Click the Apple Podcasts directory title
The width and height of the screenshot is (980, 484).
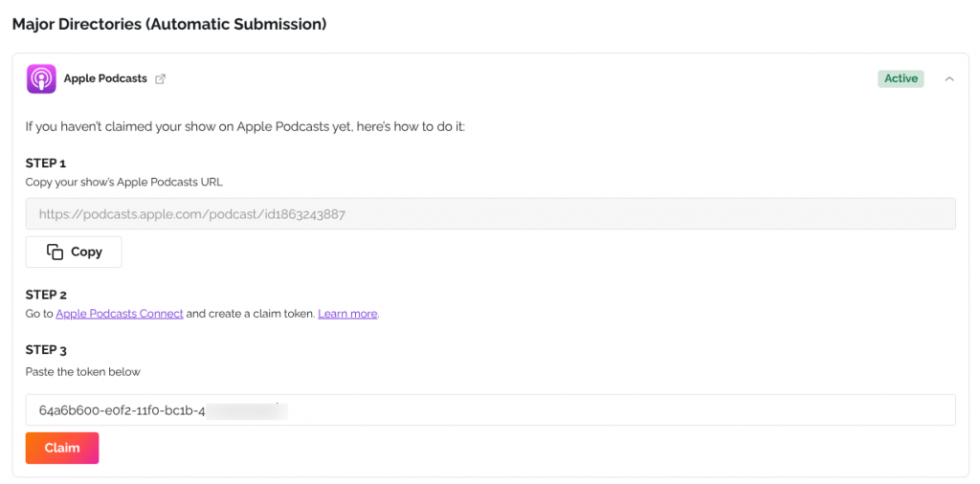[x=105, y=78]
